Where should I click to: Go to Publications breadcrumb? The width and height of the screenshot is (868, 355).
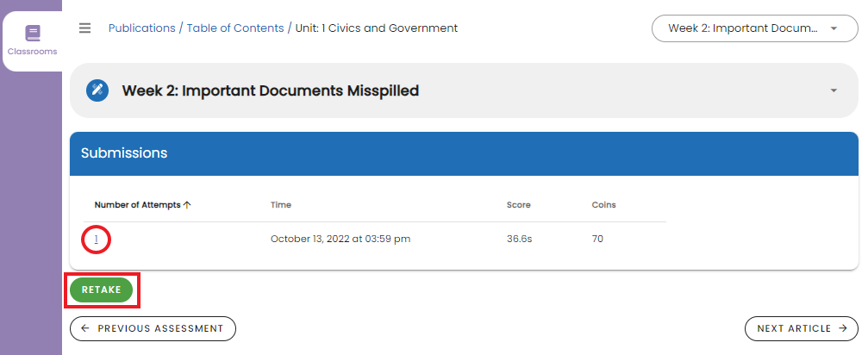[x=141, y=28]
